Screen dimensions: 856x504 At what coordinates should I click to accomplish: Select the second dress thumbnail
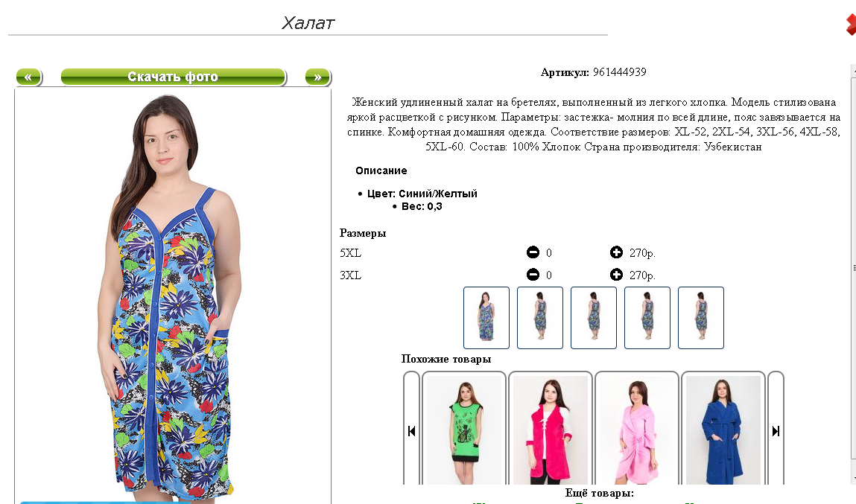540,317
